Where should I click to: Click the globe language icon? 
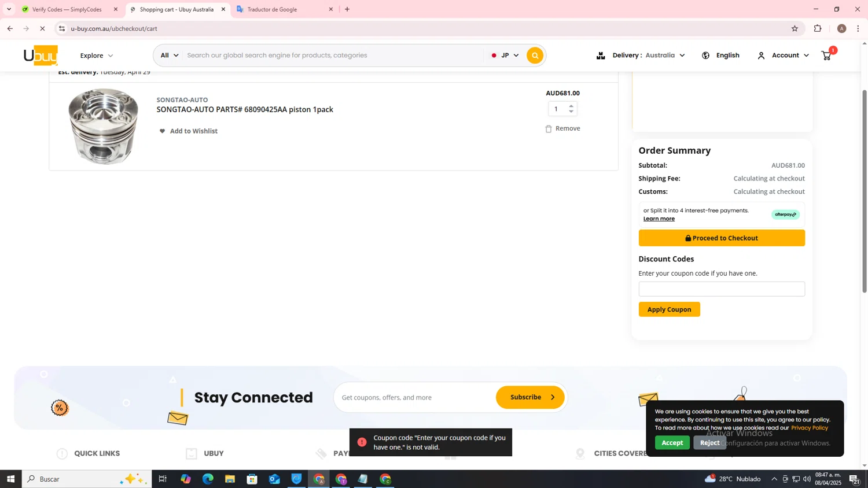tap(706, 56)
